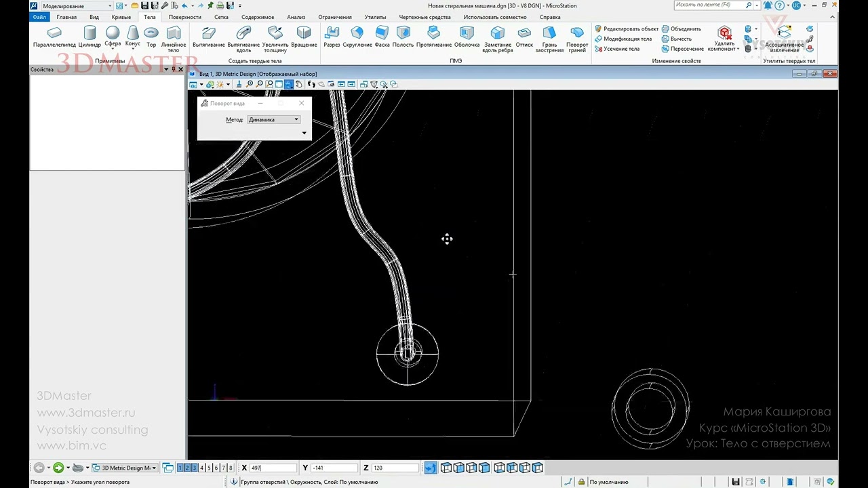This screenshot has width=868, height=488.
Task: Open the Файл menu
Action: (x=39, y=17)
